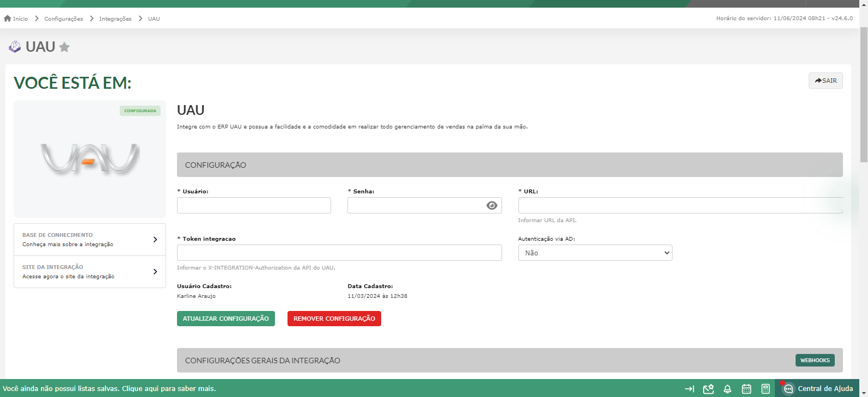868x397 pixels.
Task: Focus the Usuário input field
Action: pos(254,205)
